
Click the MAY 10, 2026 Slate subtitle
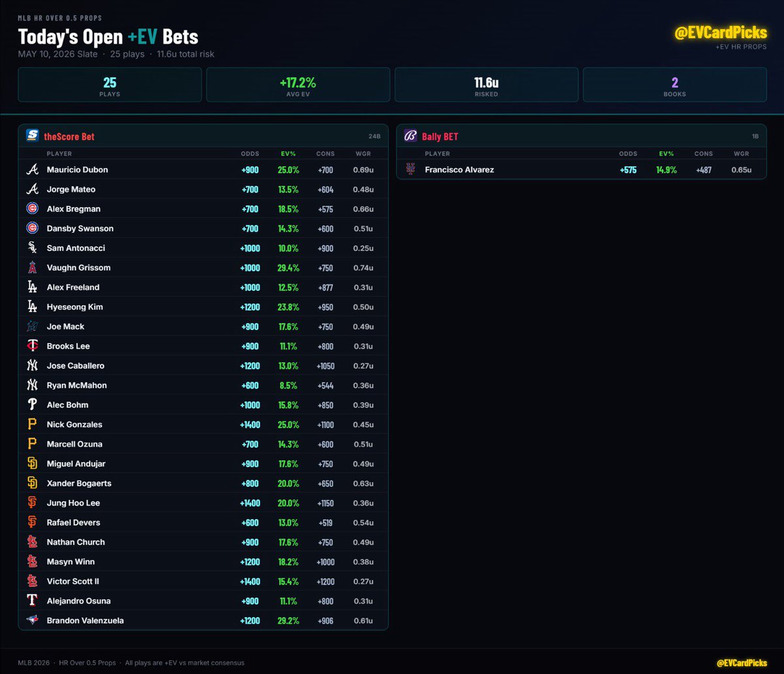[x=57, y=54]
